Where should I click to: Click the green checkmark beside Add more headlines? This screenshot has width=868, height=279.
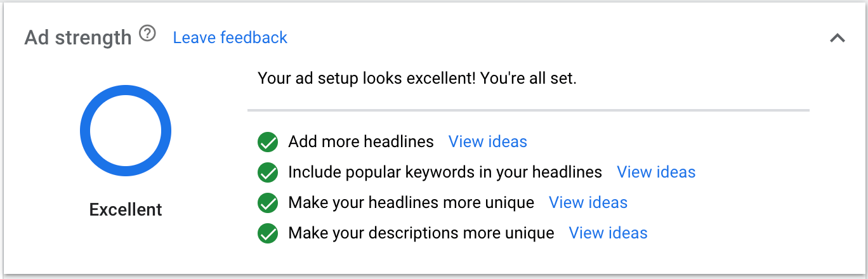(268, 142)
